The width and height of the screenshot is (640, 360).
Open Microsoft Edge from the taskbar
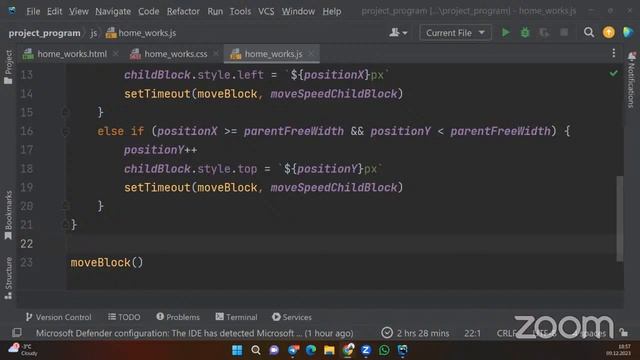point(311,350)
